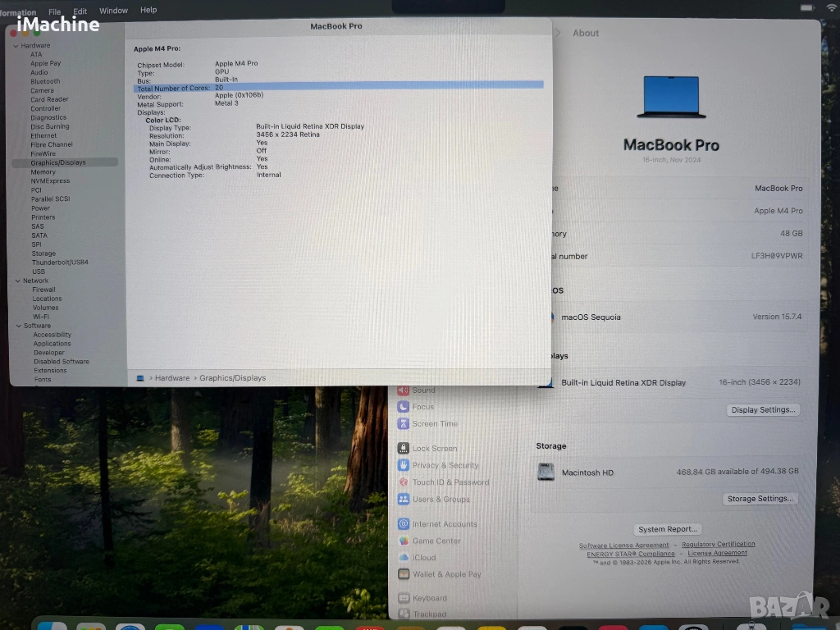Select PCI in the Hardware list
The height and width of the screenshot is (630, 840).
tap(36, 190)
